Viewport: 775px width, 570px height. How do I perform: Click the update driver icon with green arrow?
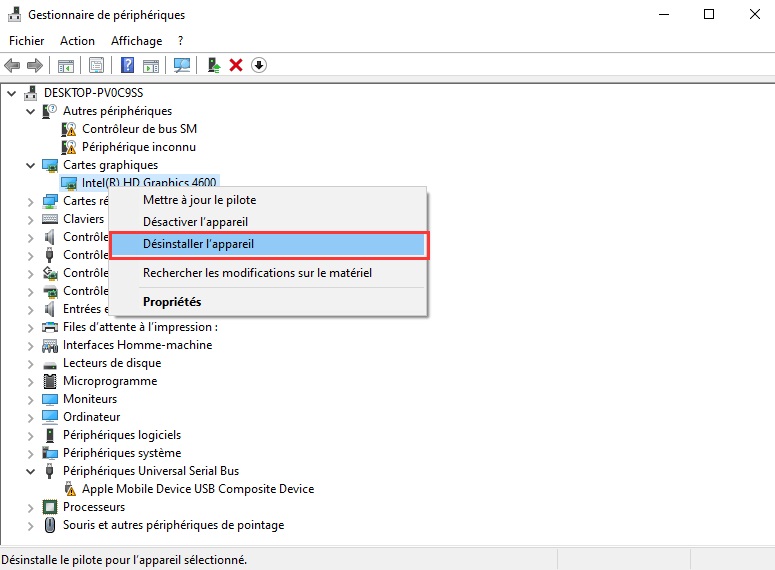213,65
